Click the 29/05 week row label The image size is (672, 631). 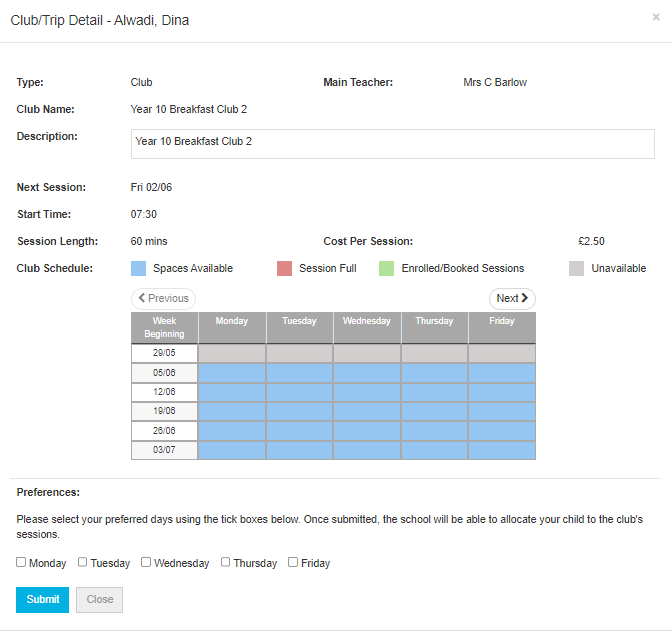tap(164, 353)
